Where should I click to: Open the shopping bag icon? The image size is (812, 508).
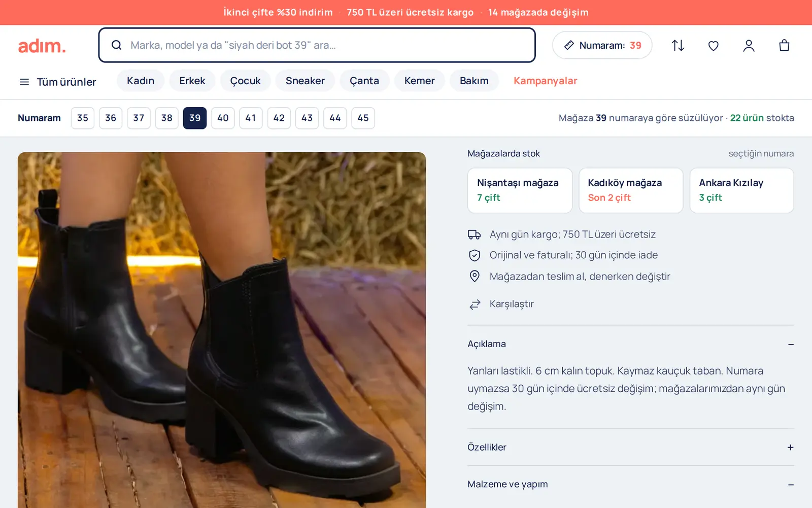click(784, 46)
